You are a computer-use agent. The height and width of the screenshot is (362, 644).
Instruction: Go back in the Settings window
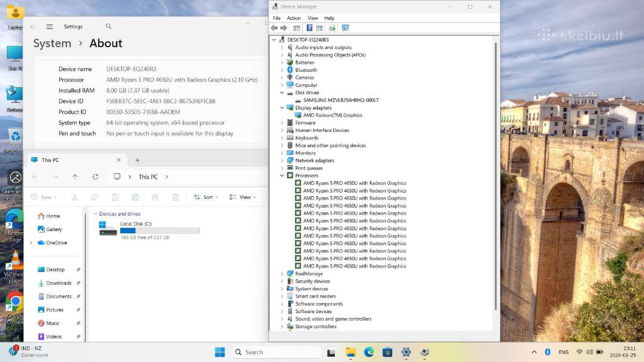click(33, 27)
